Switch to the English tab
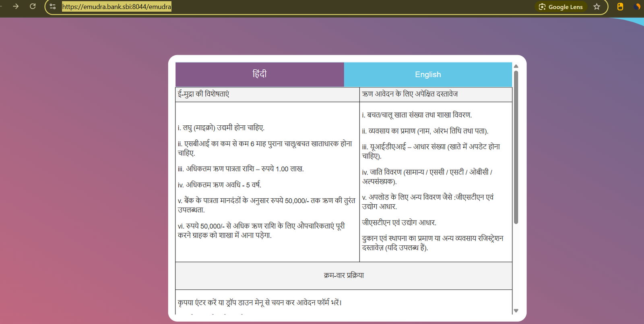The width and height of the screenshot is (644, 324). coord(428,74)
